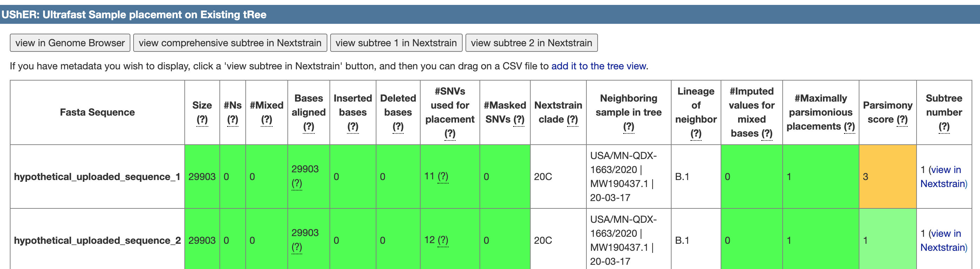Click the (?) help under Subtree number header

pyautogui.click(x=944, y=126)
